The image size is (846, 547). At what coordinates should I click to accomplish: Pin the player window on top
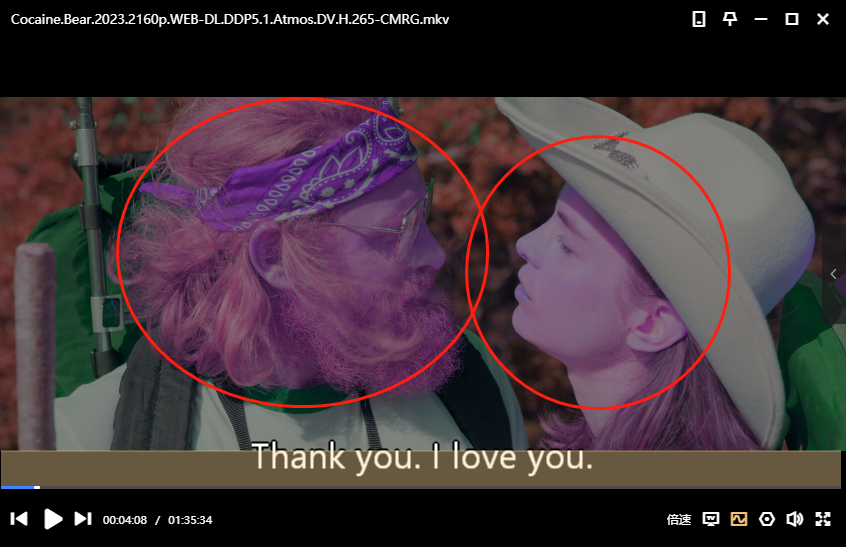tap(730, 19)
